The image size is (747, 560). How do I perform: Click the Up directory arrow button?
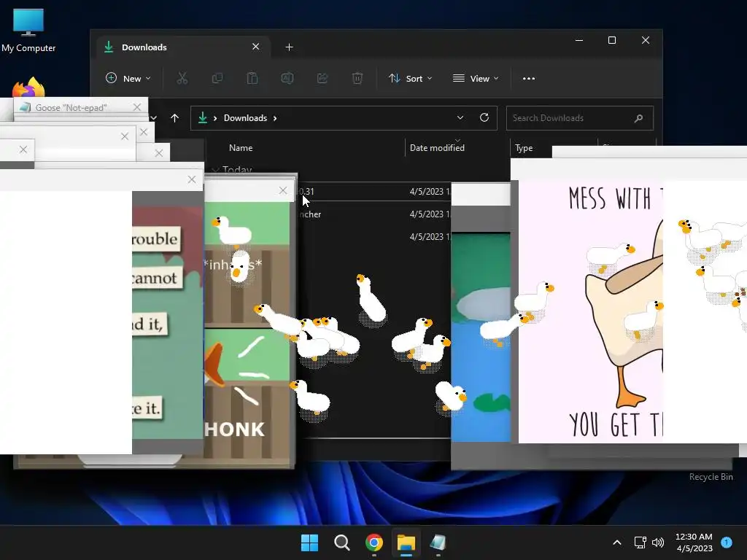click(x=175, y=118)
